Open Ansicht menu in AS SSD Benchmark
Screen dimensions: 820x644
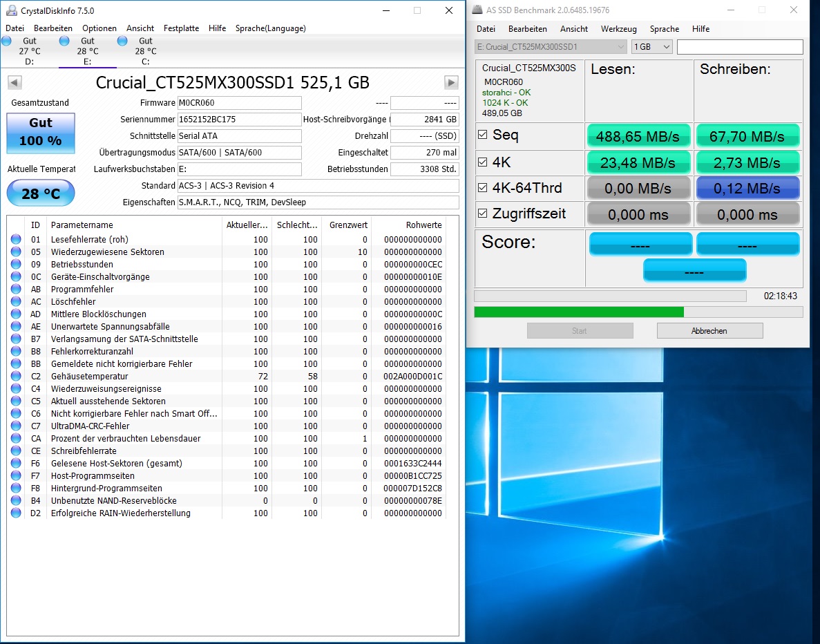tap(573, 29)
